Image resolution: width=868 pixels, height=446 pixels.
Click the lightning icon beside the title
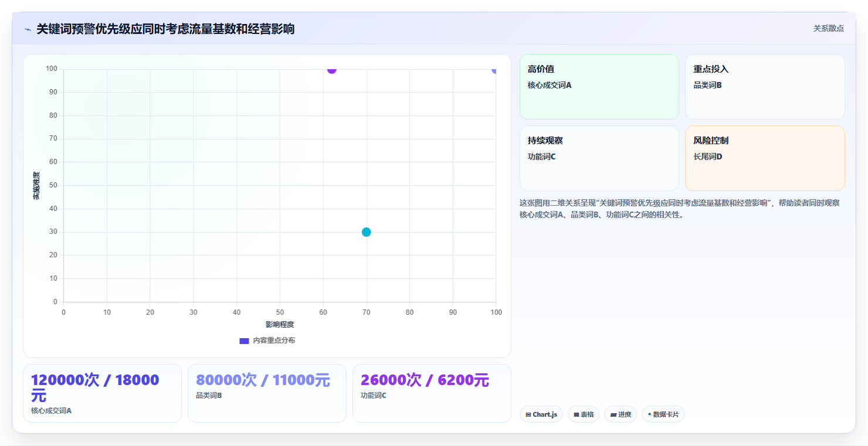pos(28,29)
